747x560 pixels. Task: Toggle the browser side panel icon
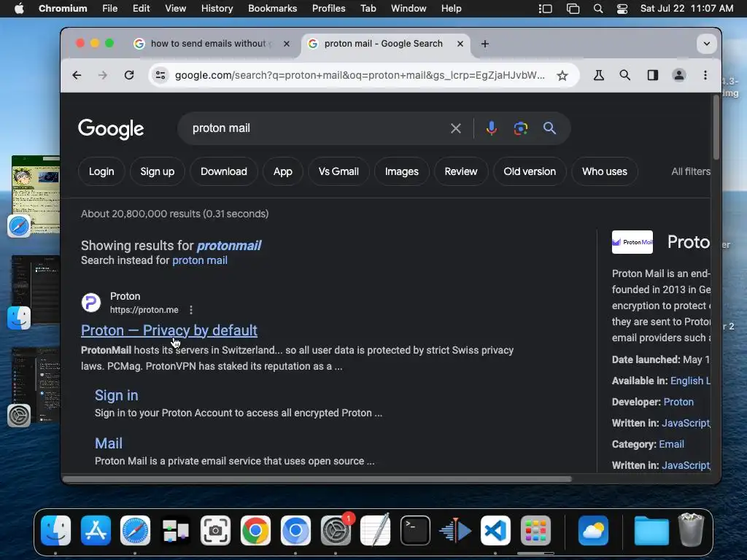(653, 75)
